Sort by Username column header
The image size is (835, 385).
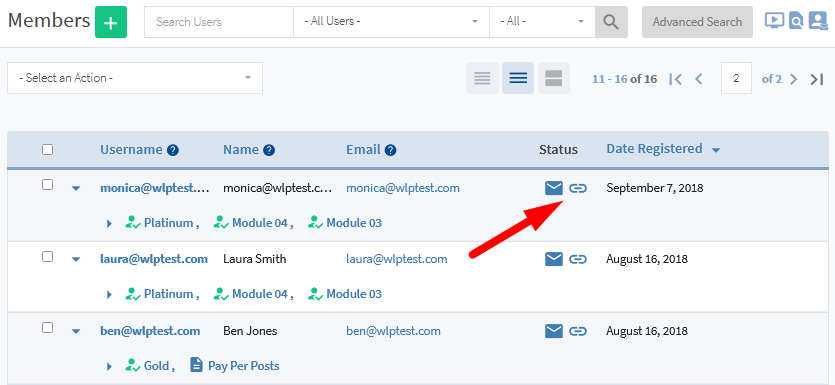(x=131, y=150)
